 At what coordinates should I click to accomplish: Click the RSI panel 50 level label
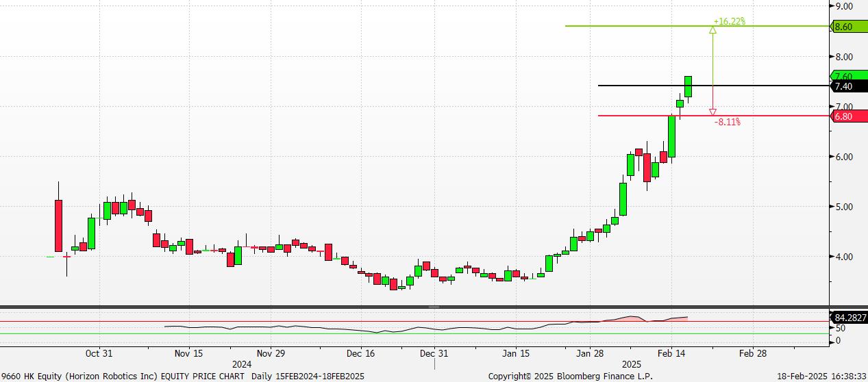point(839,329)
